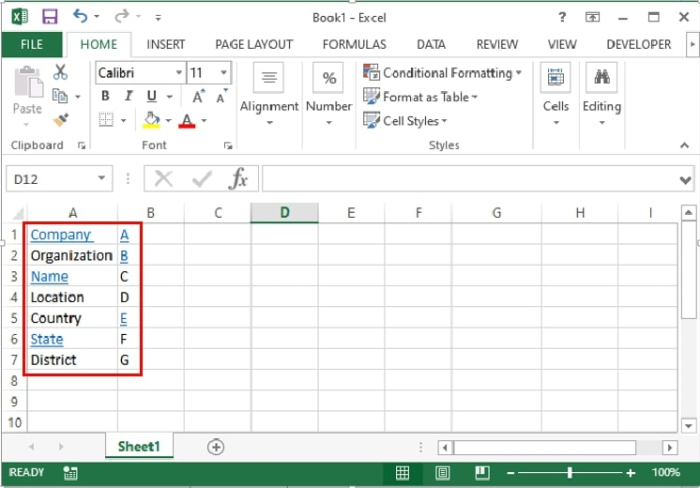The height and width of the screenshot is (488, 700).
Task: Apply red font color
Action: 187,120
